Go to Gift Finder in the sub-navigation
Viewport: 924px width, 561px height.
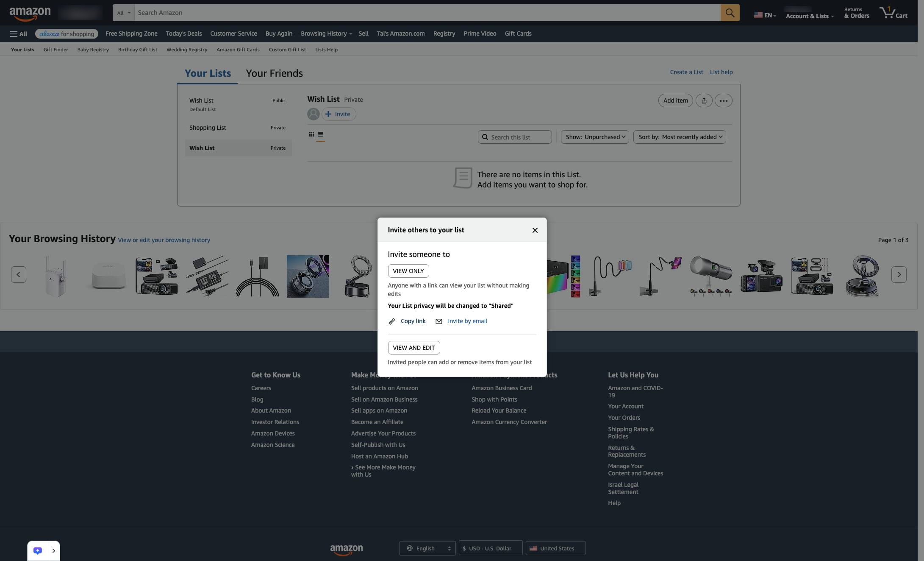click(55, 50)
